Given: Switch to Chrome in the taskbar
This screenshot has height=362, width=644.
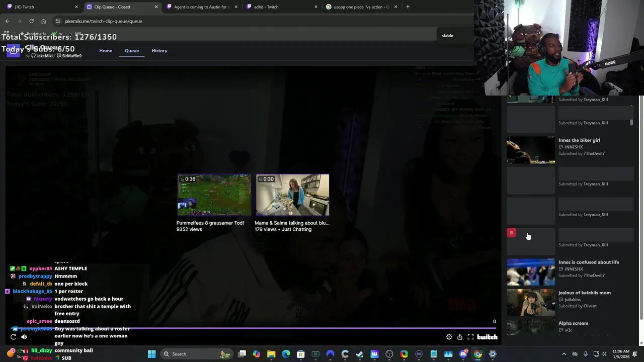Looking at the screenshot, I should click(x=477, y=354).
